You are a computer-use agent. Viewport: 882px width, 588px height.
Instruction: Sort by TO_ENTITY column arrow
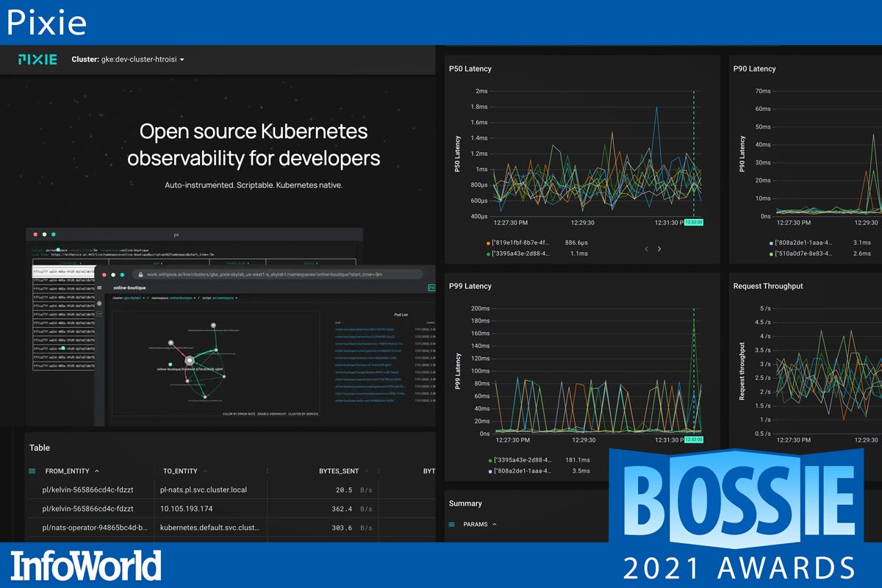(205, 471)
